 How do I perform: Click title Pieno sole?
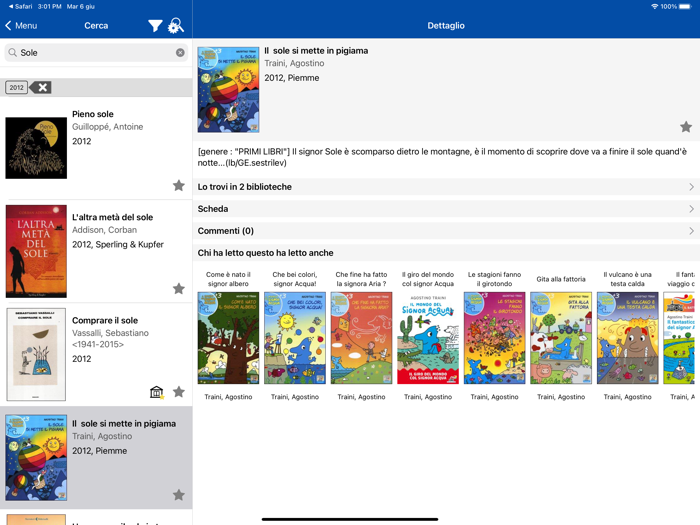pyautogui.click(x=93, y=114)
